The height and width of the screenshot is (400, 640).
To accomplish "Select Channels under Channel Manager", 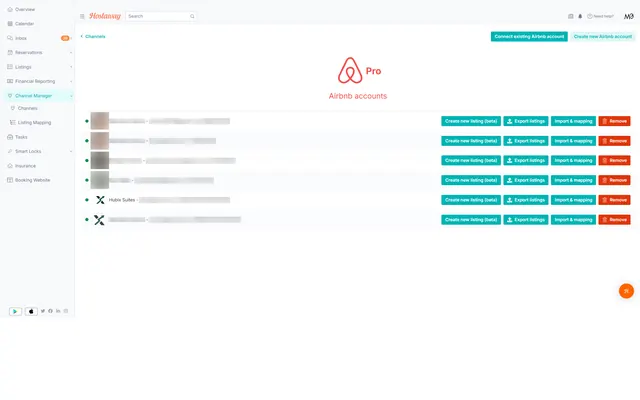I will 27,108.
